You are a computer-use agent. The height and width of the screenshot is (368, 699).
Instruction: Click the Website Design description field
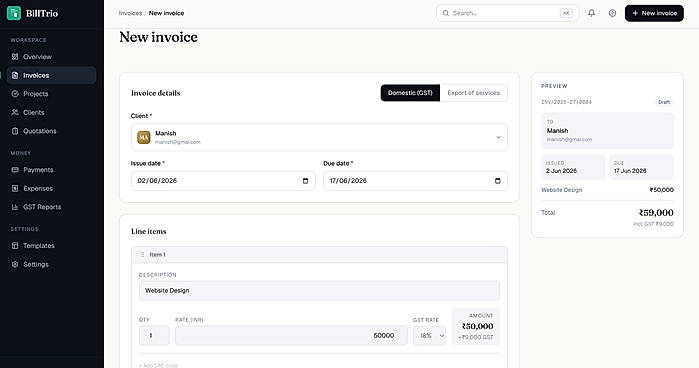click(319, 290)
